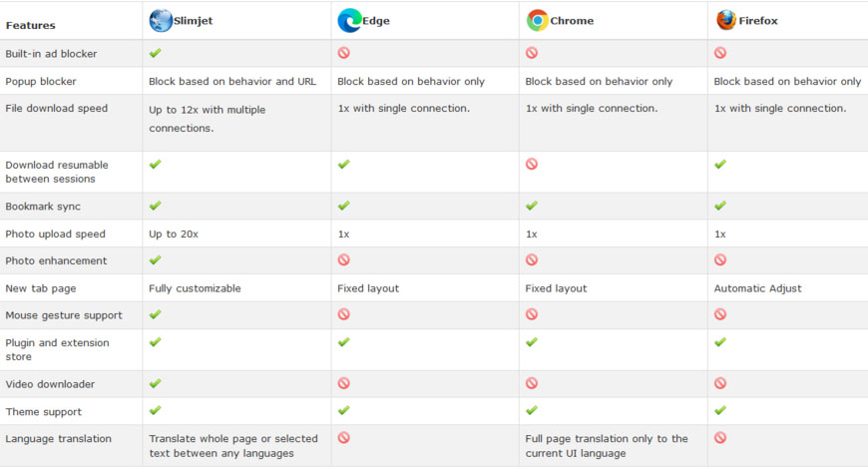The height and width of the screenshot is (469, 868).
Task: Click the Slimjet column heading text
Action: [194, 21]
